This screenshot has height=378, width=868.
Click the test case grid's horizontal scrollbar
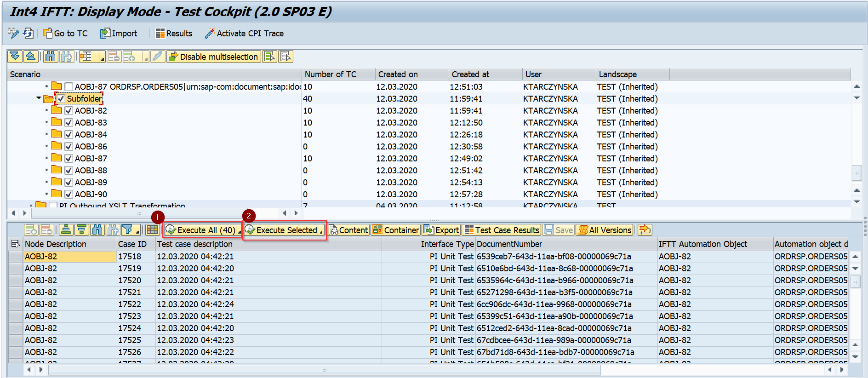[324, 370]
